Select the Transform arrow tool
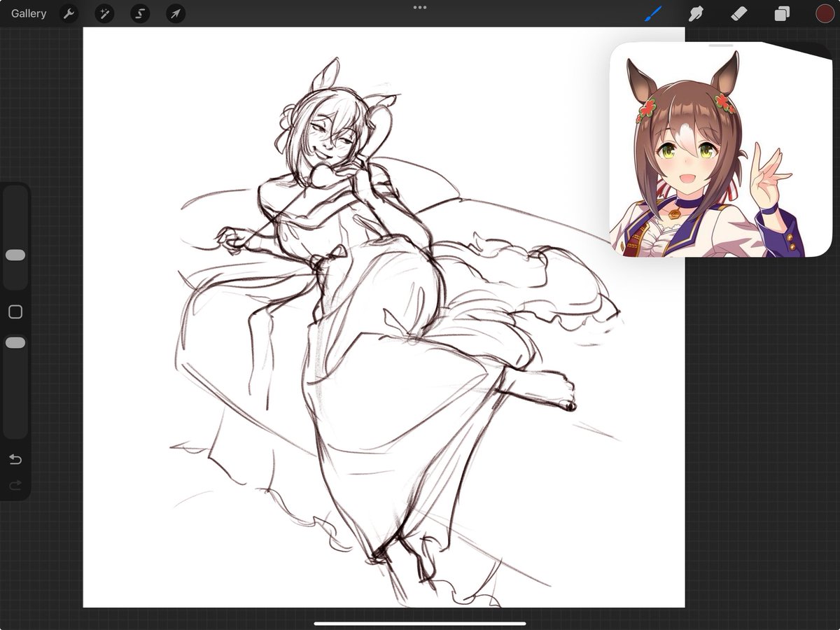 point(176,13)
